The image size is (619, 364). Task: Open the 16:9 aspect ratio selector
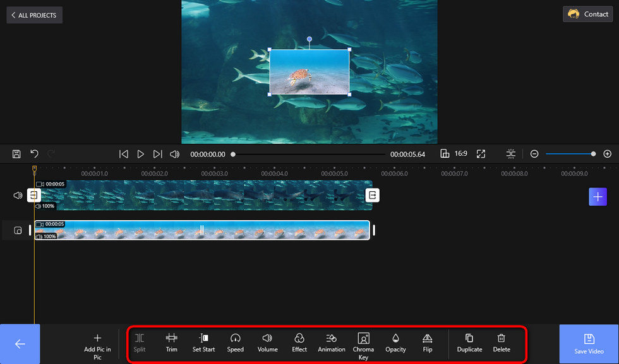(x=454, y=154)
